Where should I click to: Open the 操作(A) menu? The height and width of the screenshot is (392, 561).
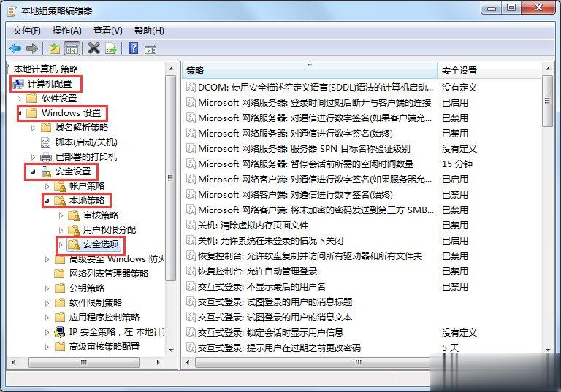[x=67, y=31]
